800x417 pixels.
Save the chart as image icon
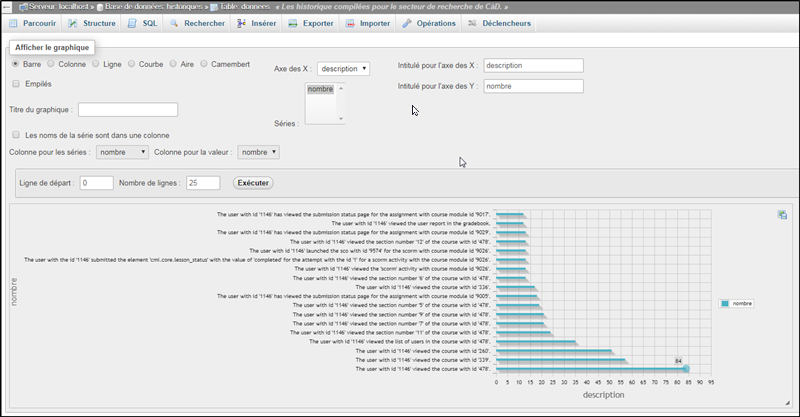[x=782, y=214]
